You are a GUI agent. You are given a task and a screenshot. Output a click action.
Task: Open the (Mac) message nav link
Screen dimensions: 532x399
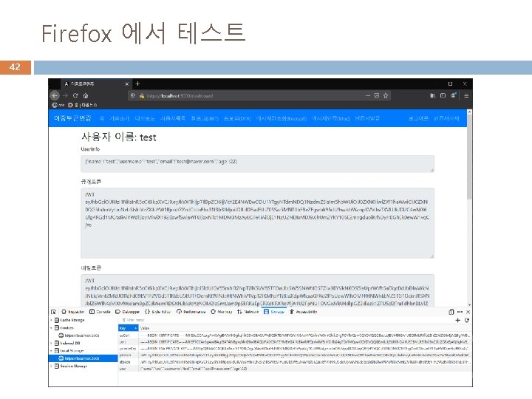coord(331,118)
